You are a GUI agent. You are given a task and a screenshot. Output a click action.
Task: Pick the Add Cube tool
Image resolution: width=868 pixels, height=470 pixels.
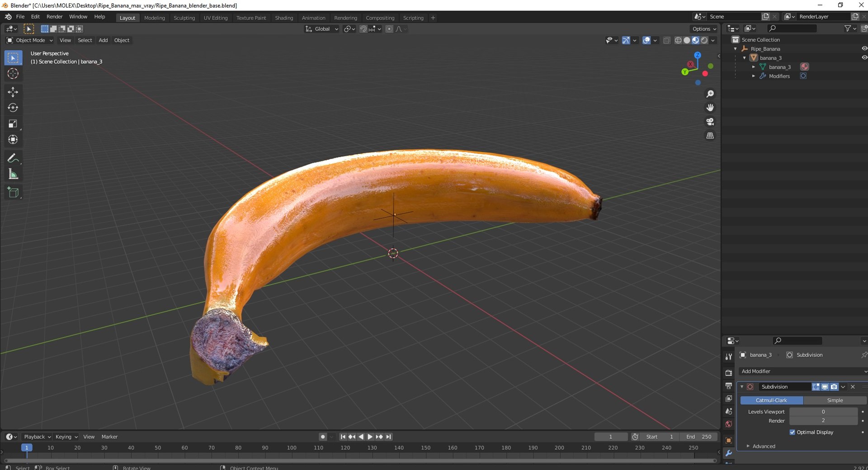(x=13, y=192)
